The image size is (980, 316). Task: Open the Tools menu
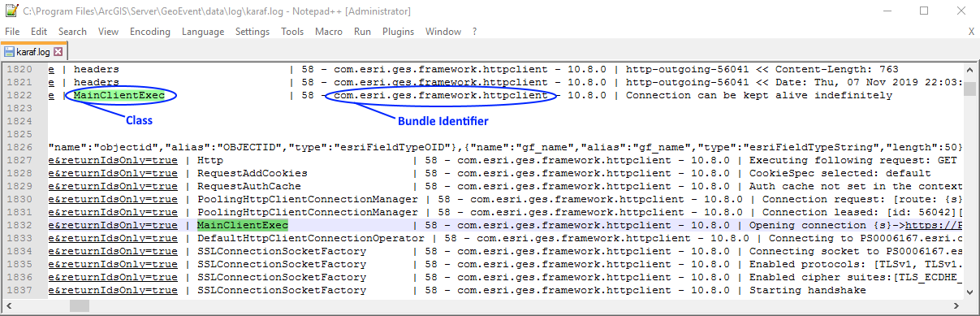click(x=292, y=32)
